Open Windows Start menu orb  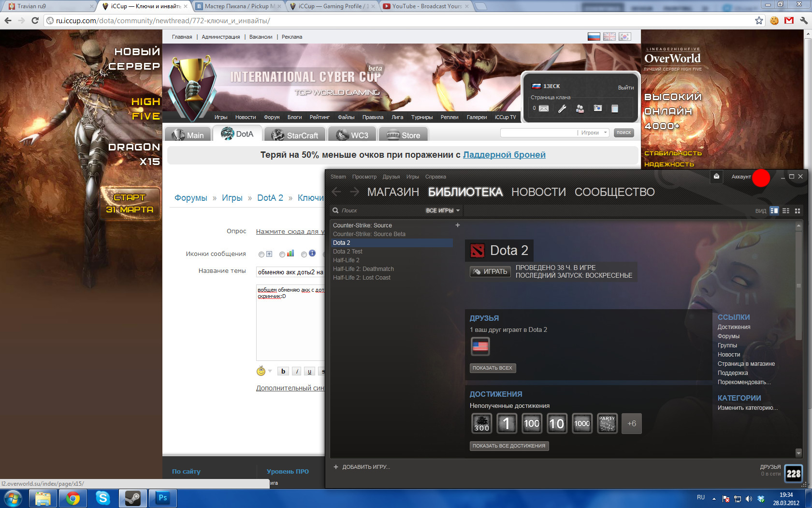(13, 498)
